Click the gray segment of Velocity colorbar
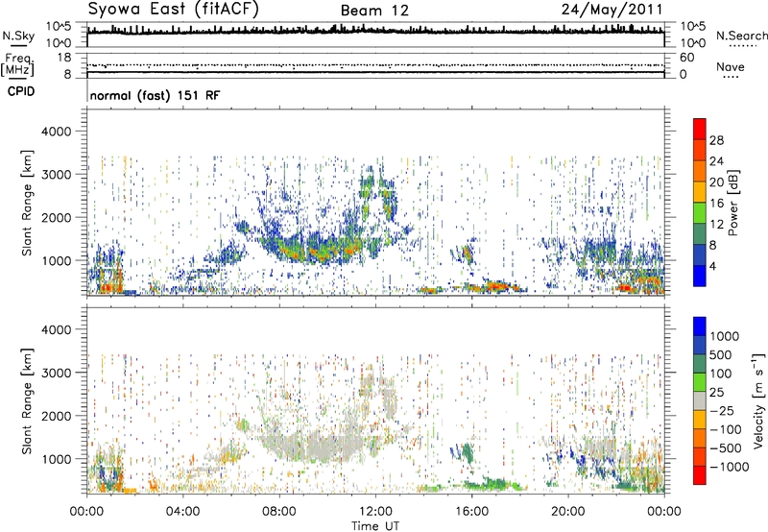768x532 pixels. pyautogui.click(x=700, y=400)
